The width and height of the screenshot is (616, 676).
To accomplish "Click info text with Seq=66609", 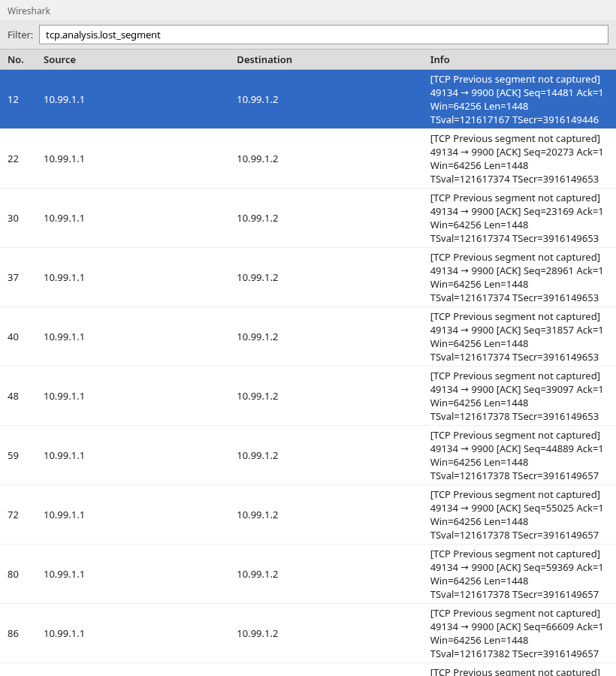I will (516, 634).
